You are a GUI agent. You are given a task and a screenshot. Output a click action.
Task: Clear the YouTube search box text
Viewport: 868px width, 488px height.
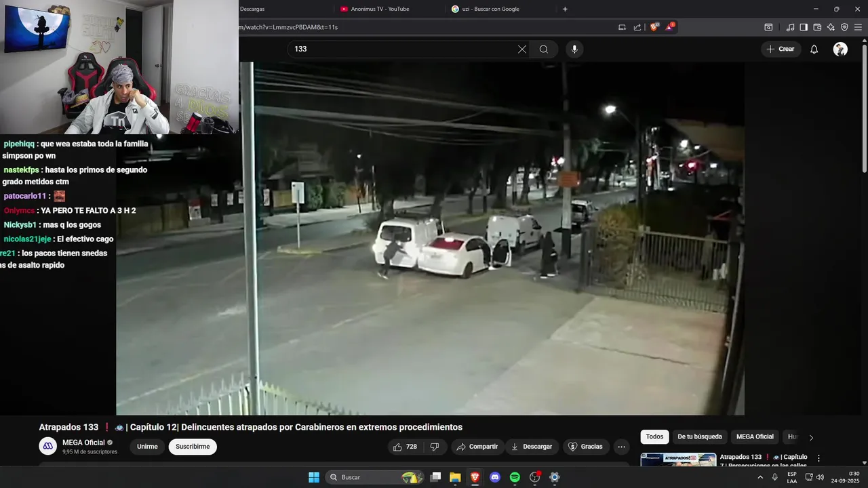522,49
